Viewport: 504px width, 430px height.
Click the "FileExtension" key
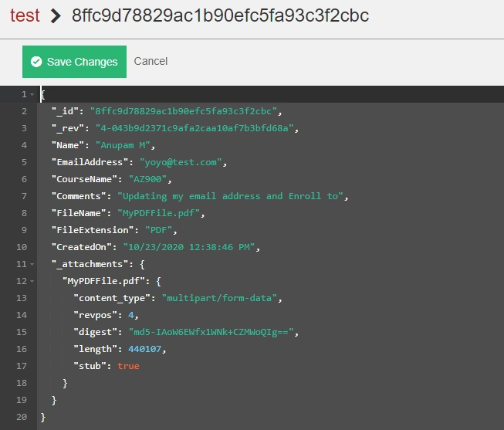click(x=93, y=230)
